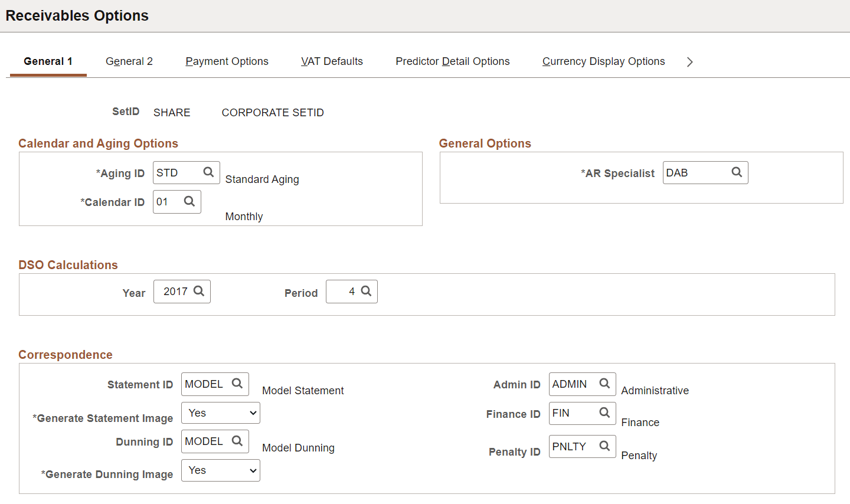
Task: Expand the Generate Dunning Image dropdown
Action: (x=221, y=470)
